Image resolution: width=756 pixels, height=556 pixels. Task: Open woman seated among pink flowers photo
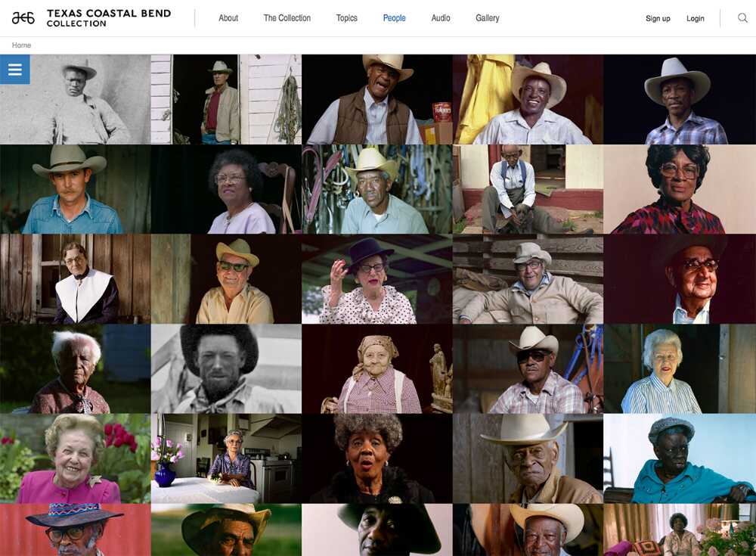point(680,530)
